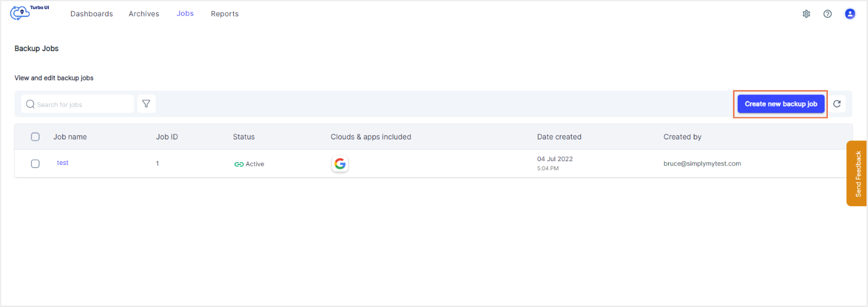Check the box for the test job
This screenshot has width=868, height=307.
coord(35,164)
